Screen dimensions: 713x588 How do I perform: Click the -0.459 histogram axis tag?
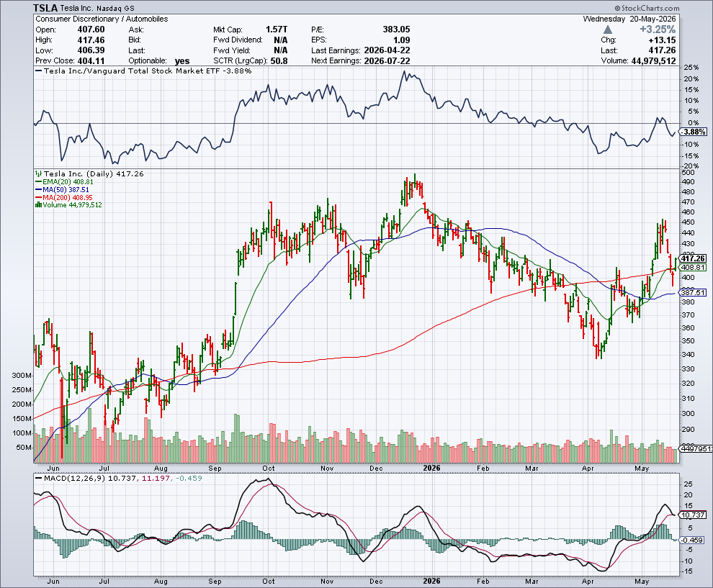point(691,540)
